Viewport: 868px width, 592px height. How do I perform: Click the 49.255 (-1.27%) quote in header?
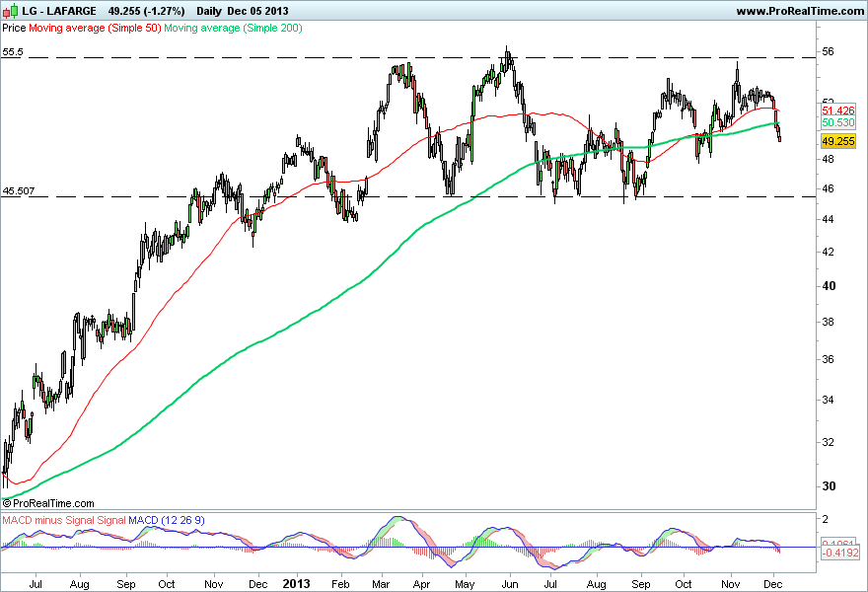click(146, 11)
